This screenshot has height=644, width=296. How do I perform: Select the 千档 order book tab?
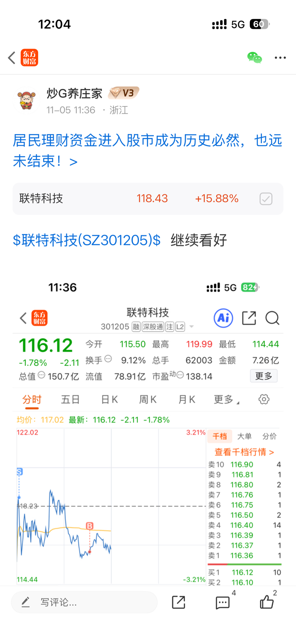click(220, 436)
